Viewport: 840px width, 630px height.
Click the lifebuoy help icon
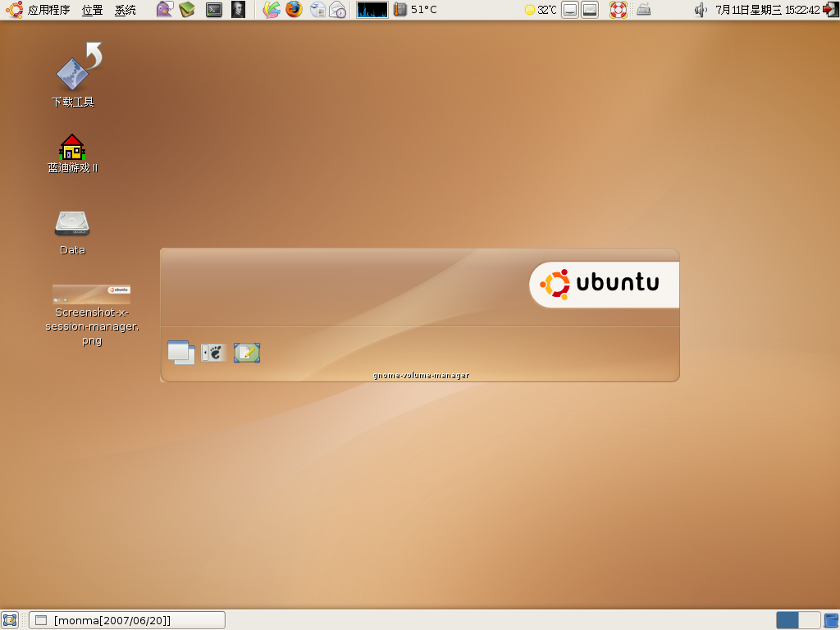click(x=619, y=10)
